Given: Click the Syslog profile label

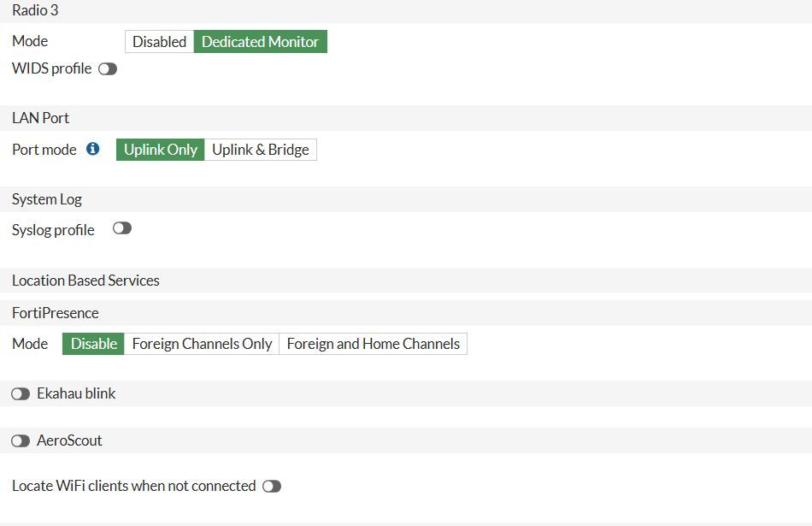Looking at the screenshot, I should point(53,230).
